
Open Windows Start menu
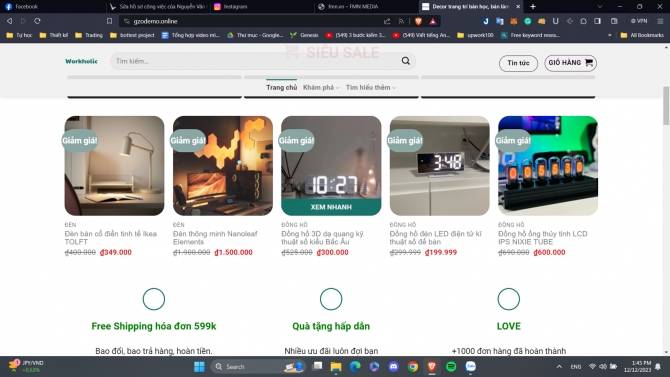(x=199, y=367)
